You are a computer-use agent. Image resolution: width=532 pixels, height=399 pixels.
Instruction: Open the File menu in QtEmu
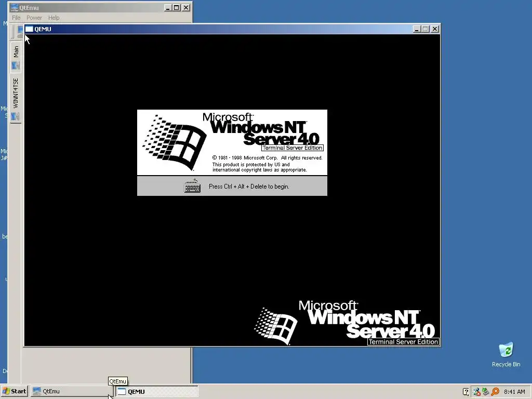pyautogui.click(x=16, y=18)
